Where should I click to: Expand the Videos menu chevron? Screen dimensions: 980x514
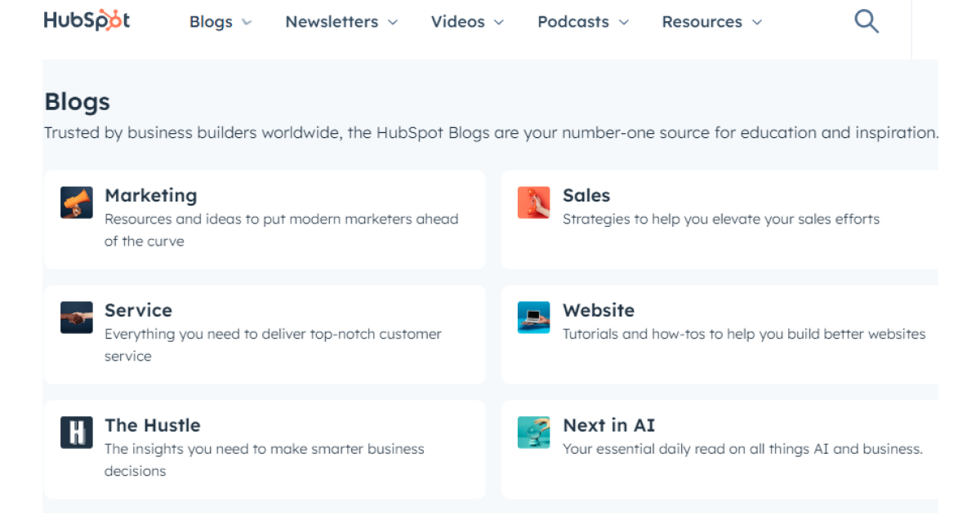click(499, 23)
